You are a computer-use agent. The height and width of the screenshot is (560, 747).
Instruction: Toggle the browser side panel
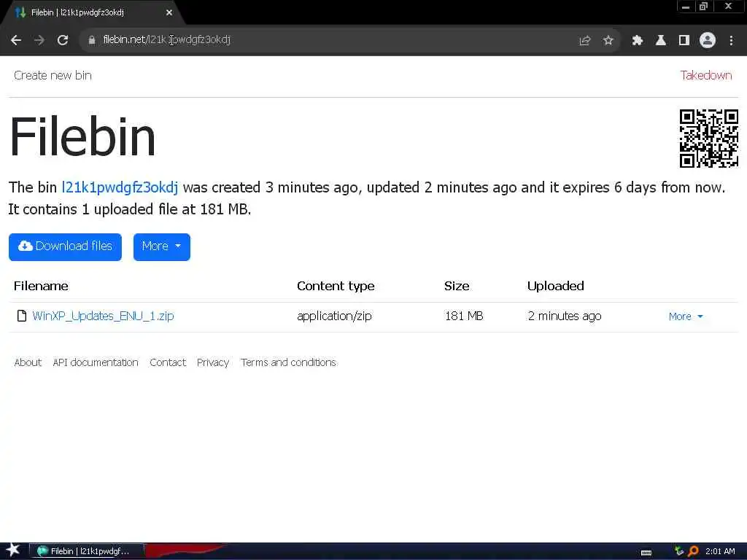pyautogui.click(x=684, y=41)
